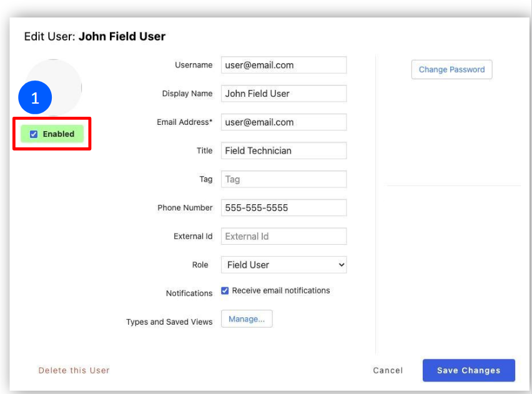Click into the Display Name field
The width and height of the screenshot is (532, 394).
pyautogui.click(x=283, y=94)
